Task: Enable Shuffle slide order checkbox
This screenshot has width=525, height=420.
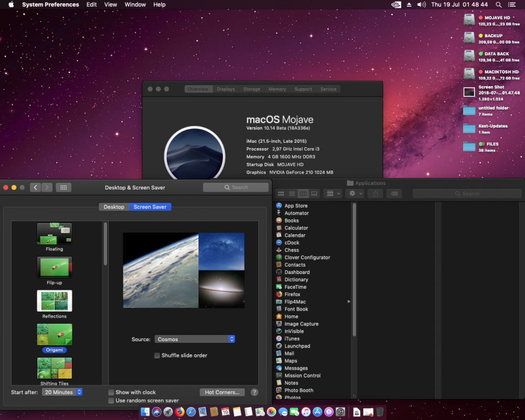Action: (157, 355)
